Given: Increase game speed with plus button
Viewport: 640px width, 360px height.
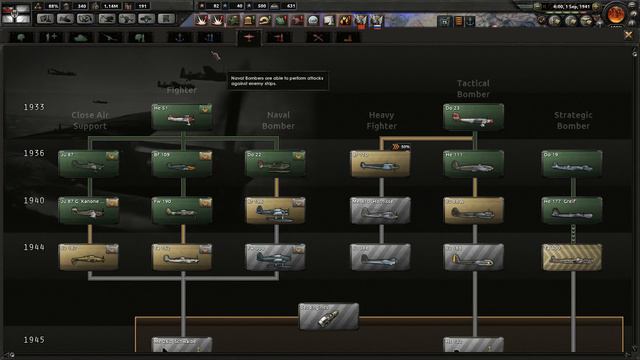Looking at the screenshot, I should click(596, 7).
